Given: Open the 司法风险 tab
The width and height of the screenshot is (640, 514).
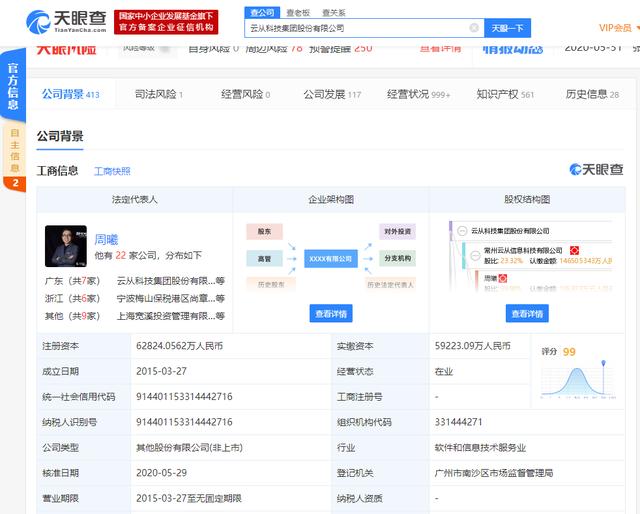Looking at the screenshot, I should coord(159,94).
